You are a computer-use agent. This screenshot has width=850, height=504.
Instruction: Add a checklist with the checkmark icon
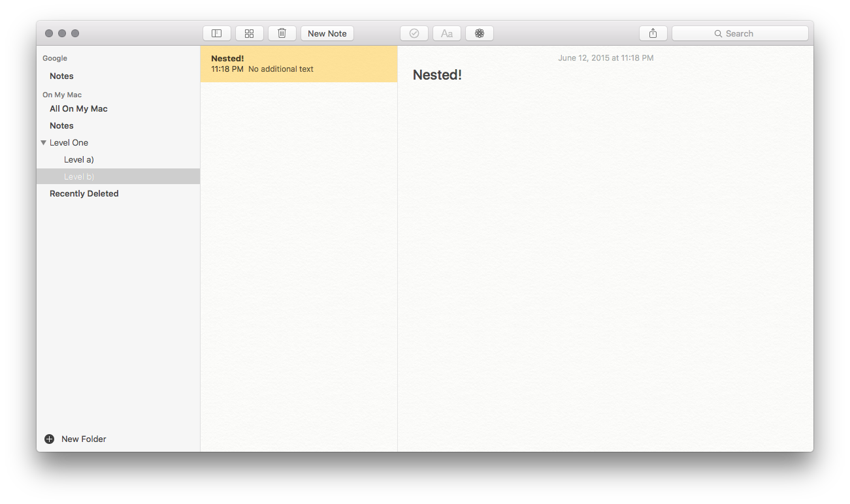[x=414, y=33]
